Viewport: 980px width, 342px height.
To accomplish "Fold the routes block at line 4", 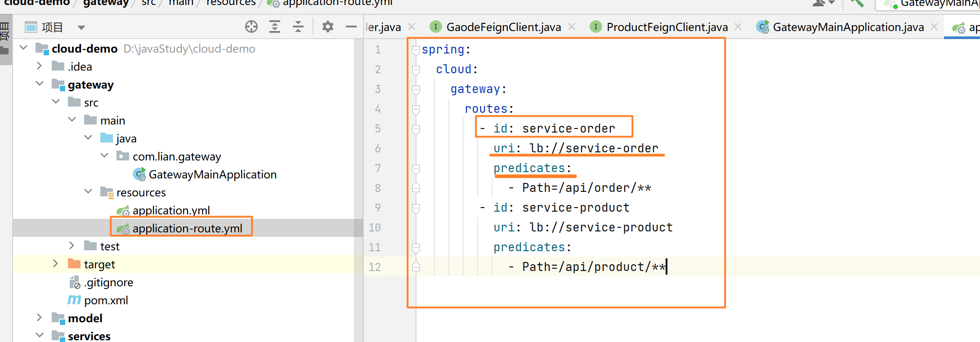I will click(416, 109).
